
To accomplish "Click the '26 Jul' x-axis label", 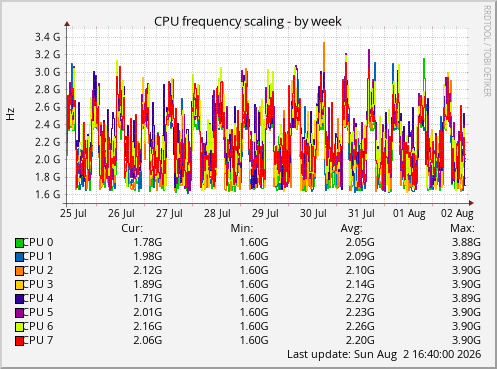I will (121, 213).
